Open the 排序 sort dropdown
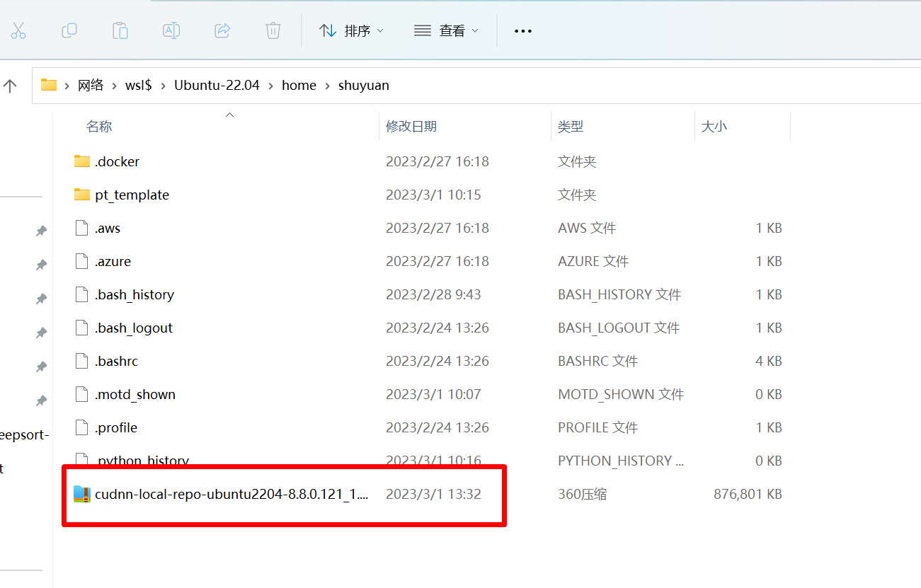This screenshot has height=588, width=921. [351, 30]
